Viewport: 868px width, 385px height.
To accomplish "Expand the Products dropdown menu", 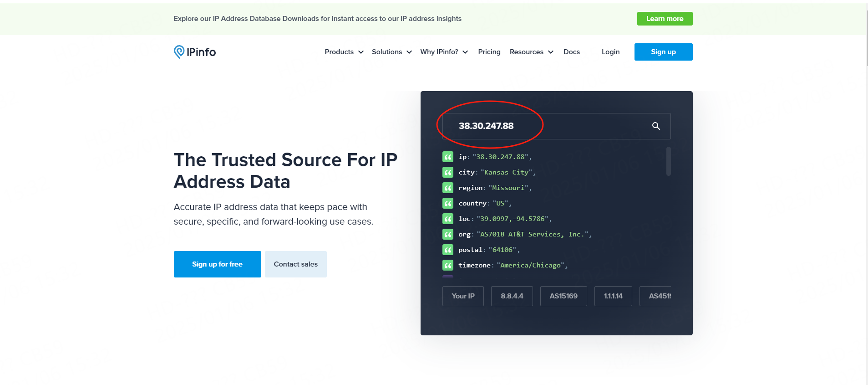I will (x=344, y=52).
